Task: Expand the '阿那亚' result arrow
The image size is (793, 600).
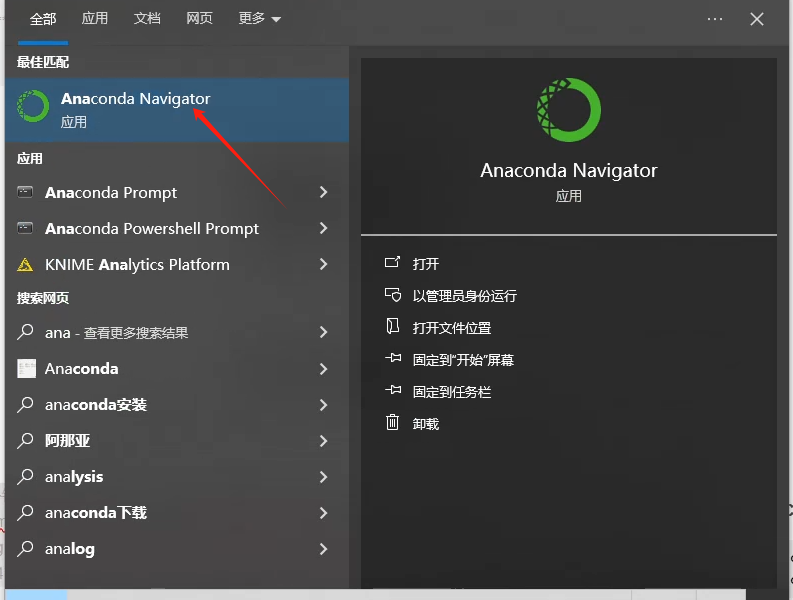Action: pos(324,441)
